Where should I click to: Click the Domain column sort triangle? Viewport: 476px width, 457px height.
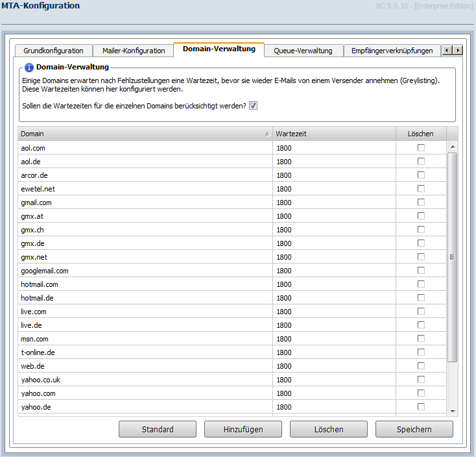point(267,134)
